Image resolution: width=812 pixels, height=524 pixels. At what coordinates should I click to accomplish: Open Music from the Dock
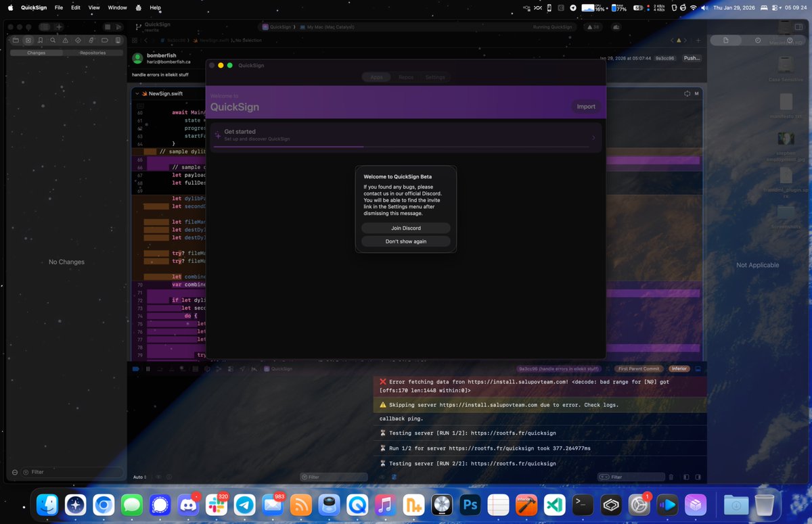(x=385, y=504)
